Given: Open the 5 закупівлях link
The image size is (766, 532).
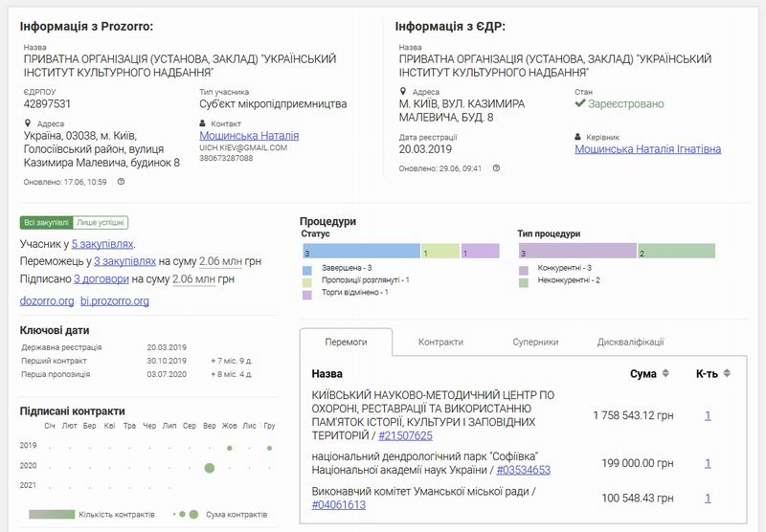Looking at the screenshot, I should (x=102, y=244).
